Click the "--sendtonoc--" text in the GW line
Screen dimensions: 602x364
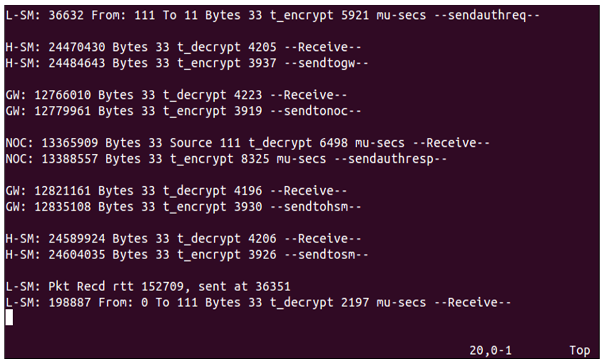(x=316, y=111)
